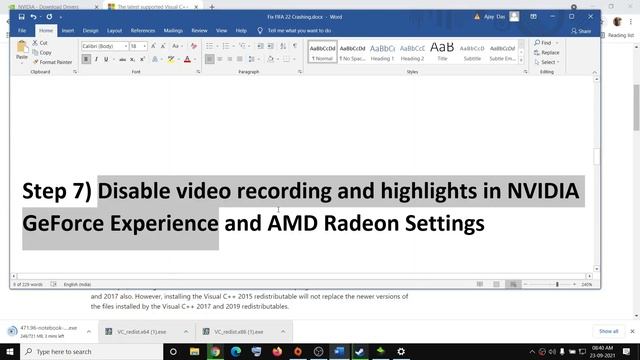
Task: Activate the Format Painter
Action: [x=52, y=62]
